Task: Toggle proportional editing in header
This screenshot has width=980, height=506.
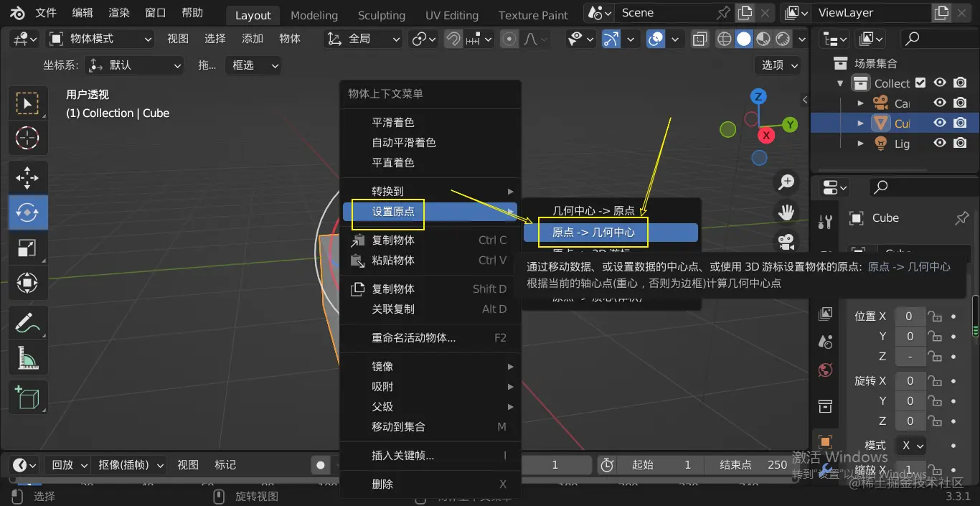Action: (509, 39)
